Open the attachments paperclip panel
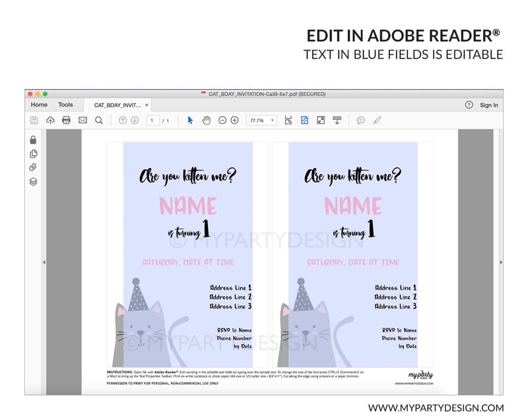Viewport: 528px width, 420px height. [x=33, y=167]
